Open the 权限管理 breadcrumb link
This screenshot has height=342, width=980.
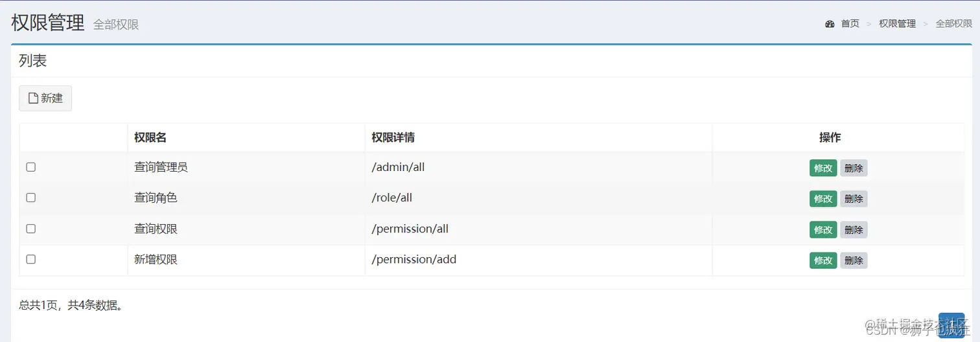point(897,24)
